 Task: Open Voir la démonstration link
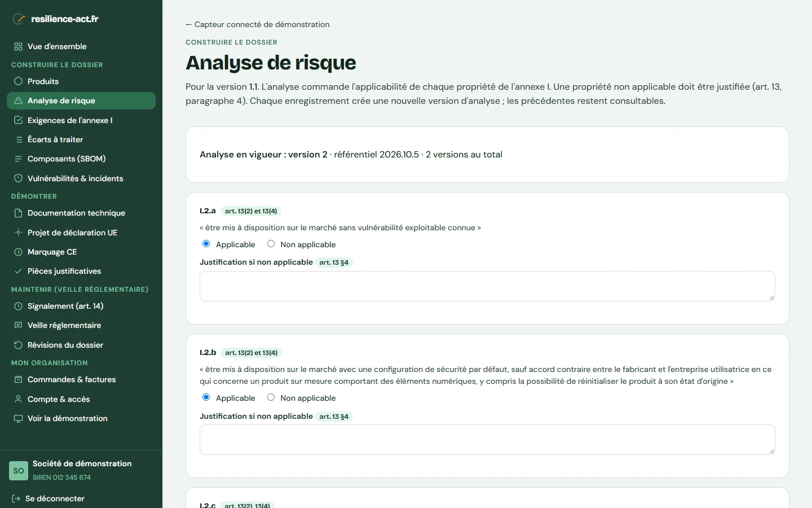click(81, 418)
